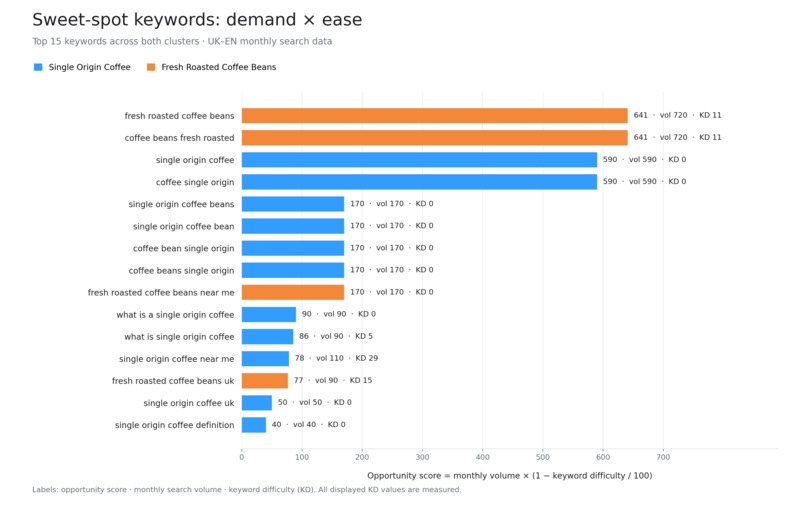The height and width of the screenshot is (510, 806).
Task: Click the bar for 'single origin coffee uk'
Action: tap(257, 403)
